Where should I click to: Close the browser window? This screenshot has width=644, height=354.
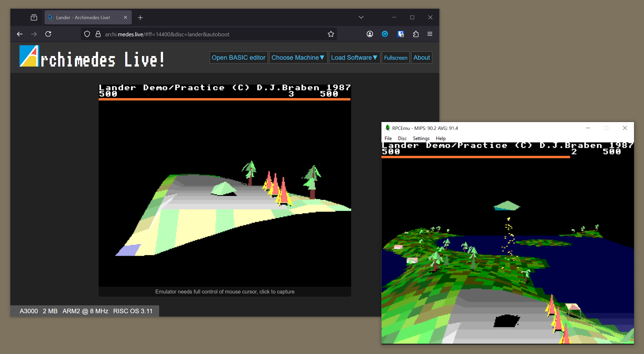430,17
